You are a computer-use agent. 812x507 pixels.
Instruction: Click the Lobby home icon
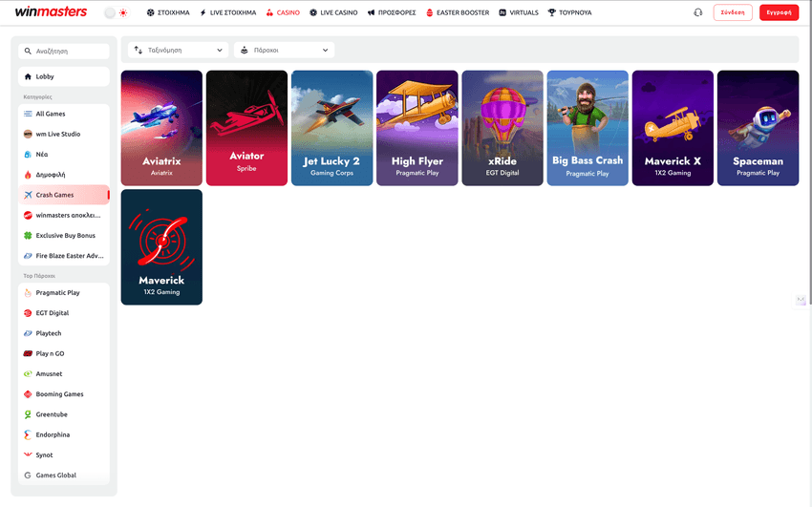[28, 76]
